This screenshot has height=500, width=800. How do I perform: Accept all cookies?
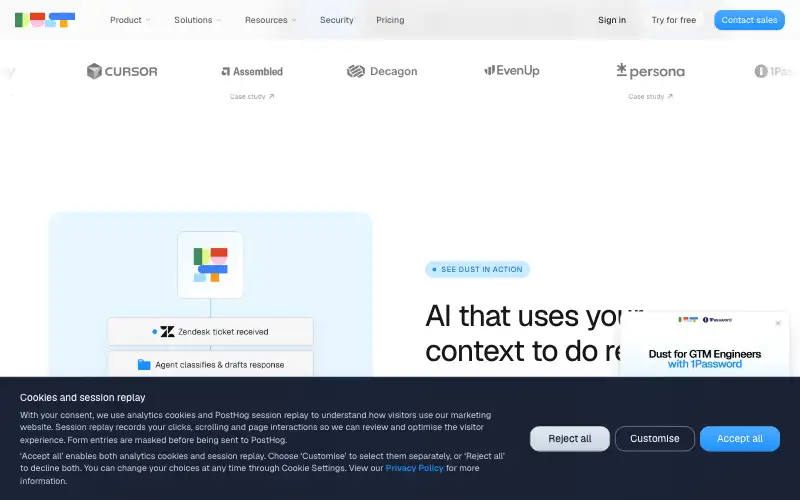click(x=740, y=439)
